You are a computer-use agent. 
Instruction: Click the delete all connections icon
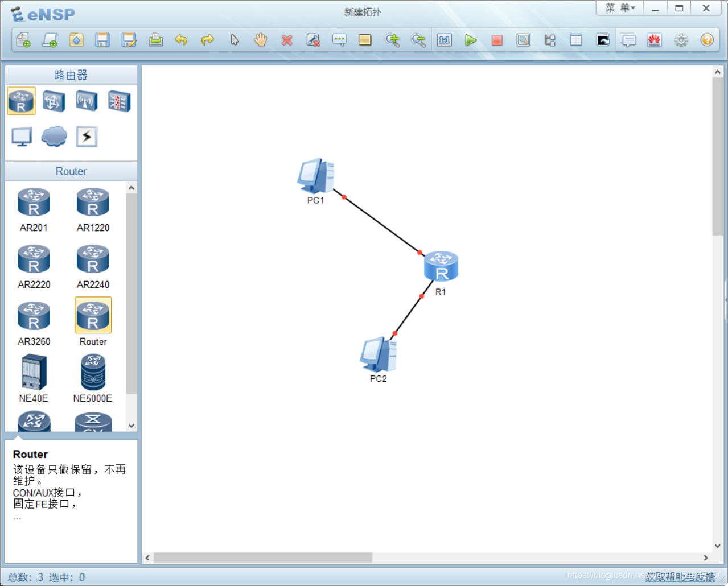click(x=313, y=40)
